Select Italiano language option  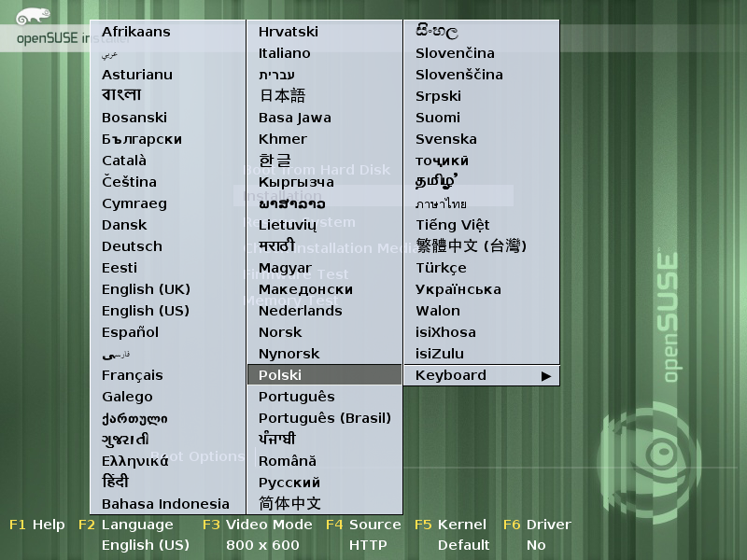[x=285, y=53]
